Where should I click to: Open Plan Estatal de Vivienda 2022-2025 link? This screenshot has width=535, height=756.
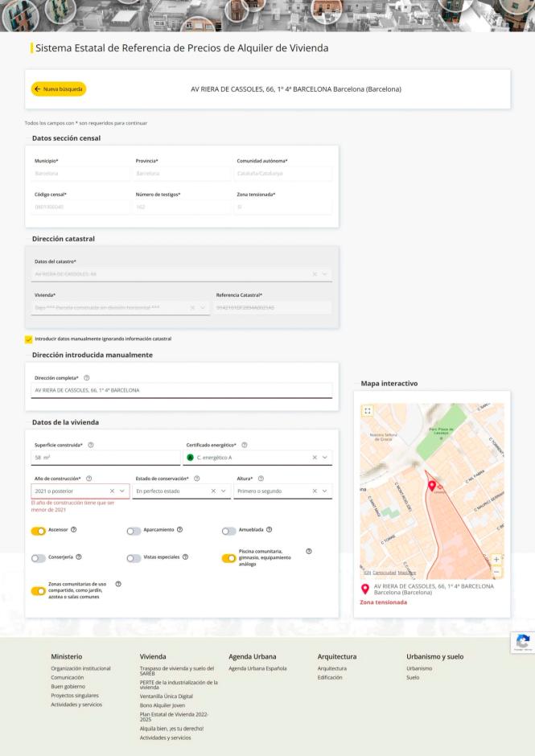pyautogui.click(x=174, y=717)
